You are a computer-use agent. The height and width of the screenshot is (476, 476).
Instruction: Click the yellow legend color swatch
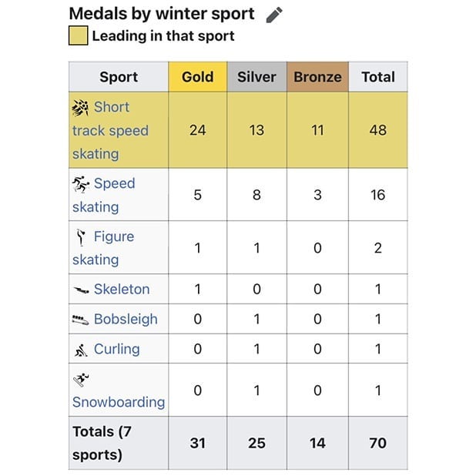point(78,35)
